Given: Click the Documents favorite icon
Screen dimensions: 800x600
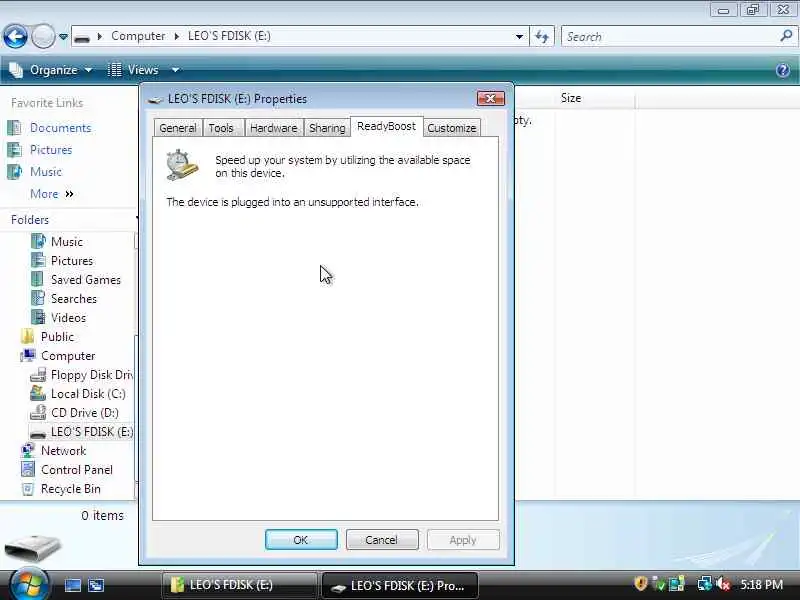Looking at the screenshot, I should [x=15, y=128].
